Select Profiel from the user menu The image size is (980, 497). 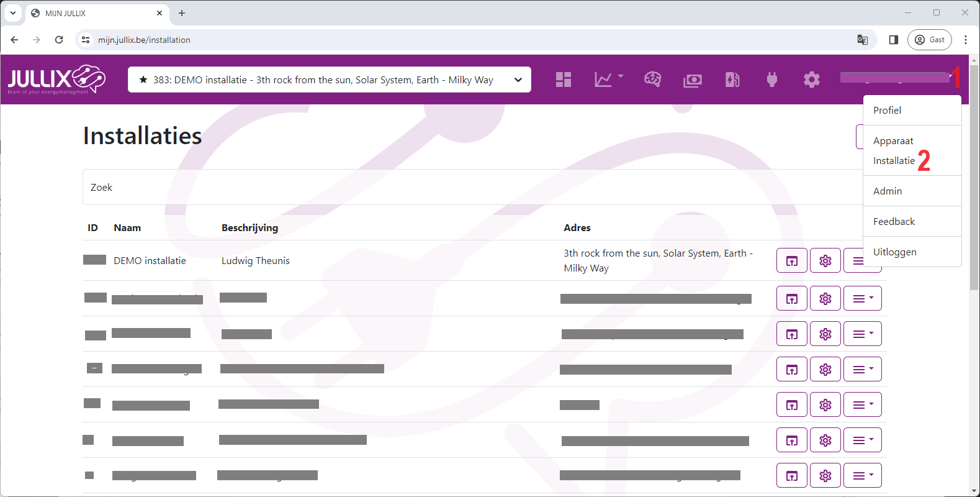coord(887,111)
